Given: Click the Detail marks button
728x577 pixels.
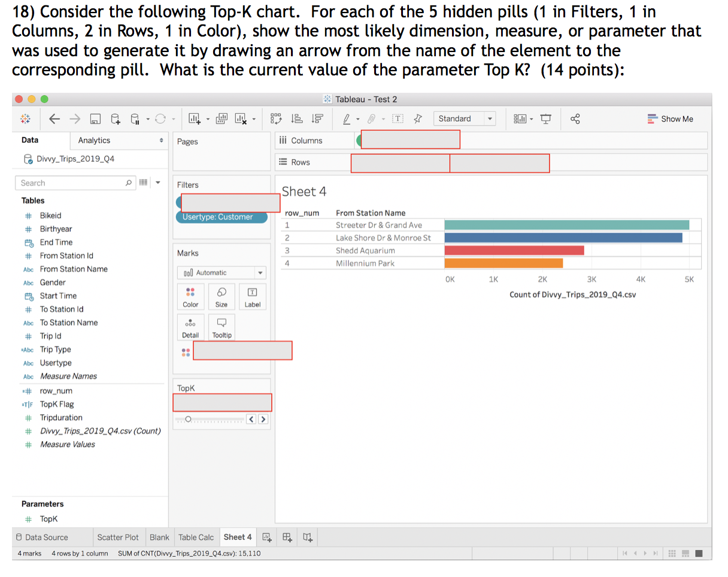Looking at the screenshot, I should (190, 328).
